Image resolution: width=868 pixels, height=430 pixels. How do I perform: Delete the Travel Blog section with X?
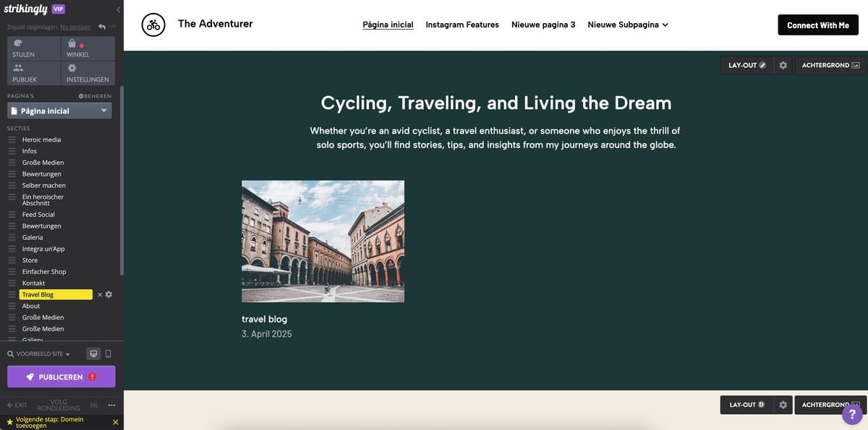coord(100,295)
